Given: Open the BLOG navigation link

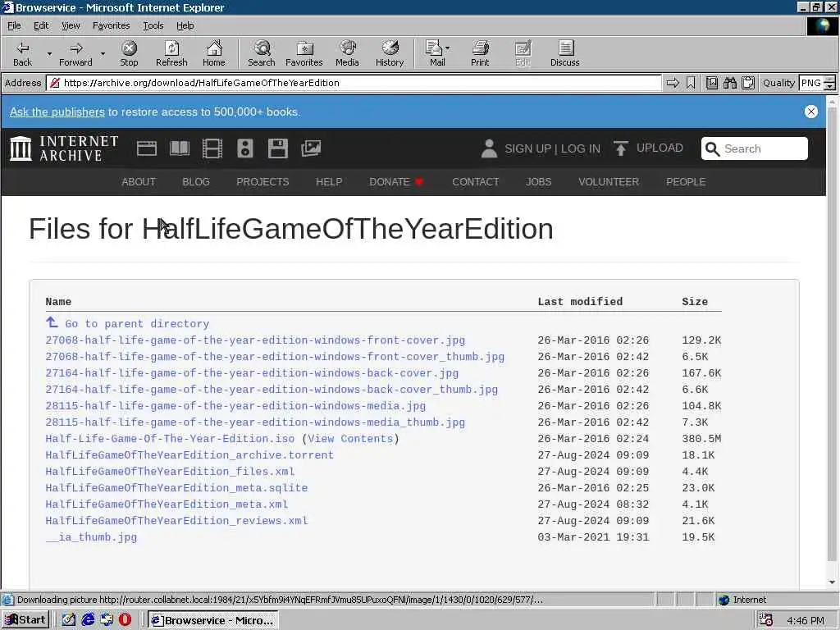Looking at the screenshot, I should pyautogui.click(x=196, y=181).
